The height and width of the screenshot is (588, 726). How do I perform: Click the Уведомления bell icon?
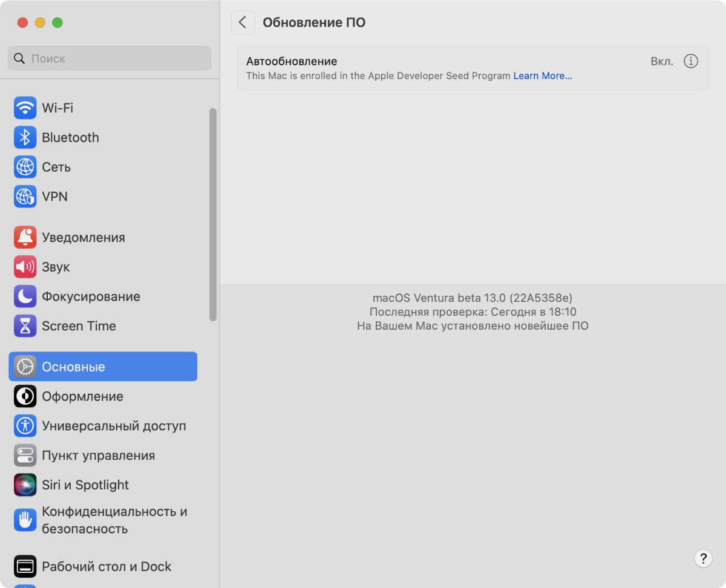pyautogui.click(x=25, y=238)
